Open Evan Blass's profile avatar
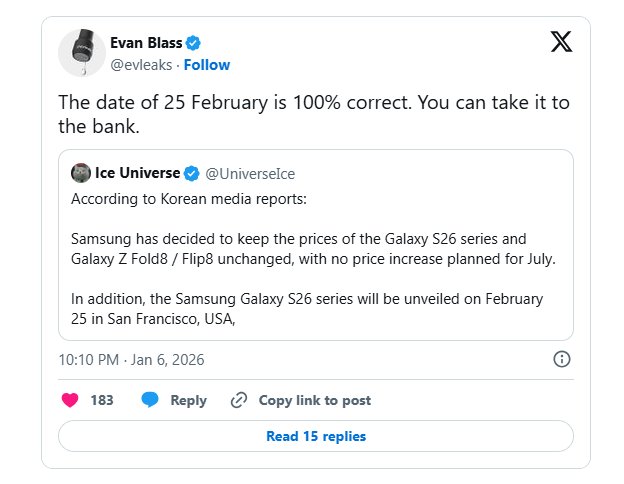The image size is (624, 484). tap(82, 53)
